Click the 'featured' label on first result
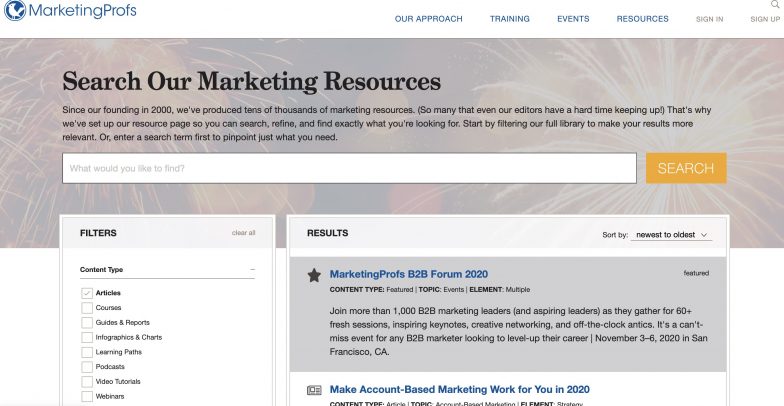784x406 pixels. tap(696, 273)
